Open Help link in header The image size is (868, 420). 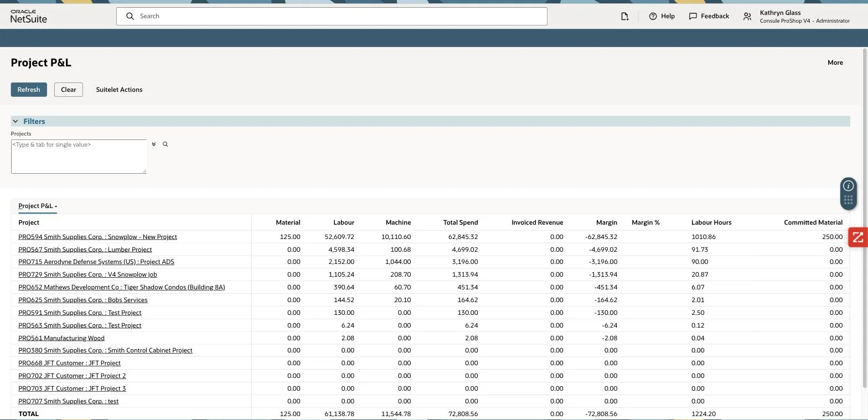668,16
